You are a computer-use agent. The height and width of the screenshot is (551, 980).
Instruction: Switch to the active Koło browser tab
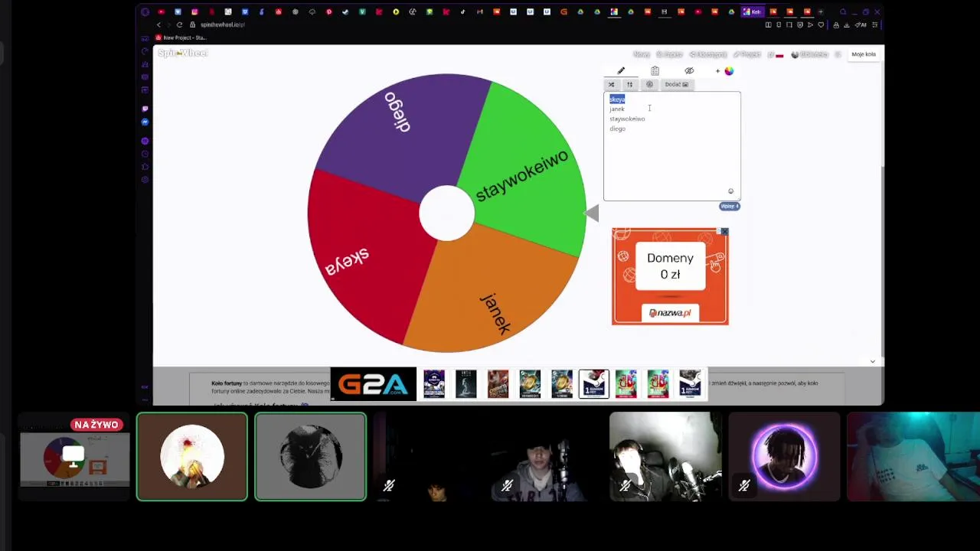click(x=753, y=11)
